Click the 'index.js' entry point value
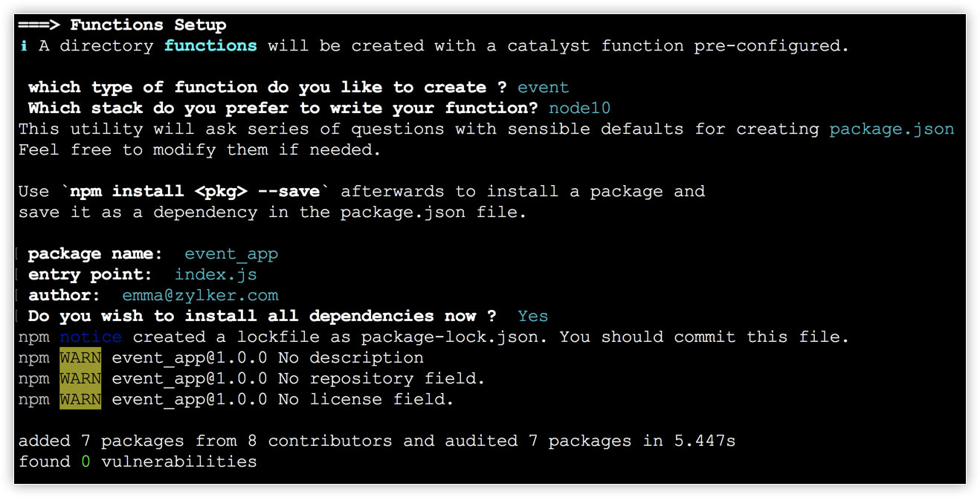The image size is (980, 498). pos(216,275)
